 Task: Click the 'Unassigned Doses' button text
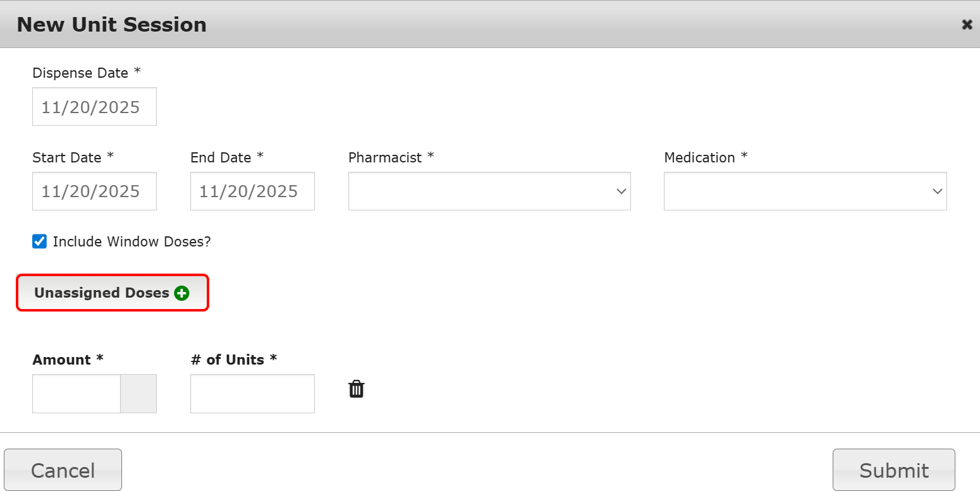[102, 293]
